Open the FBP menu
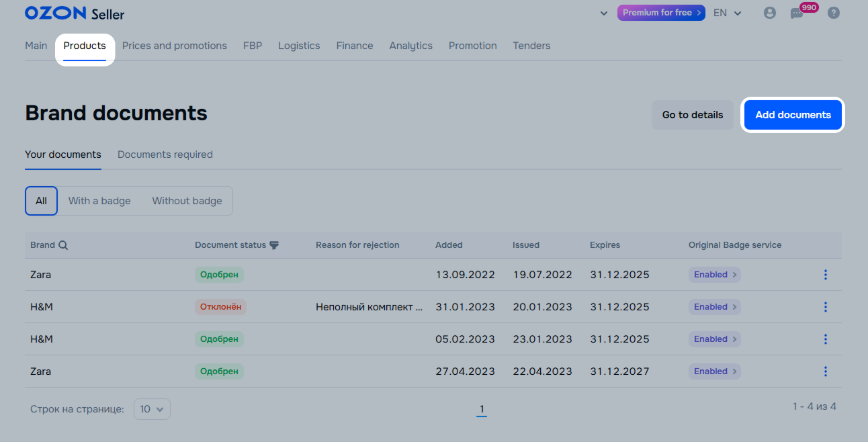The height and width of the screenshot is (442, 868). (x=253, y=46)
